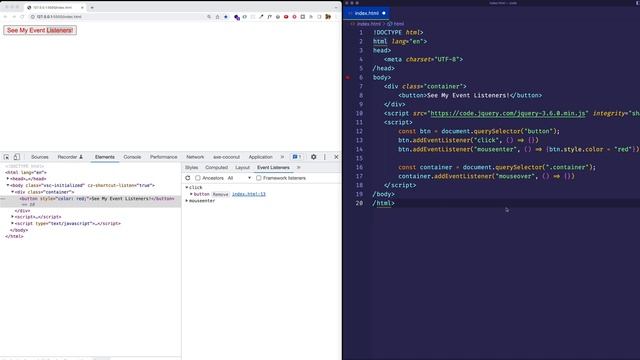Close the DevTools panel
The width and height of the screenshot is (640, 360).
pos(336,157)
